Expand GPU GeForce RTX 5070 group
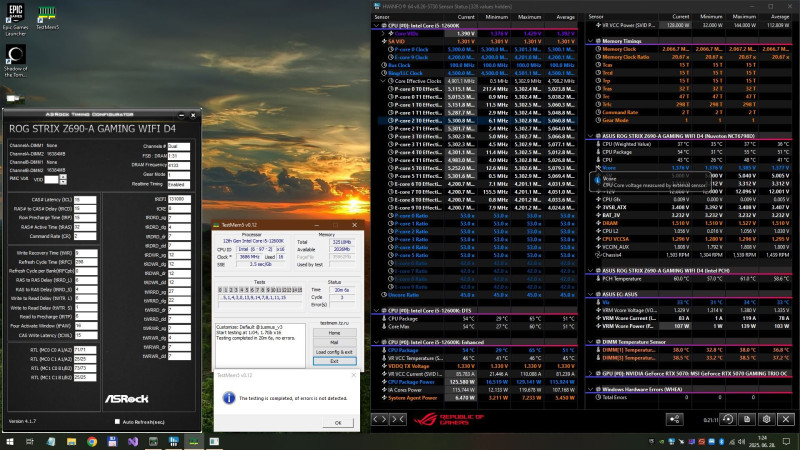 590,373
